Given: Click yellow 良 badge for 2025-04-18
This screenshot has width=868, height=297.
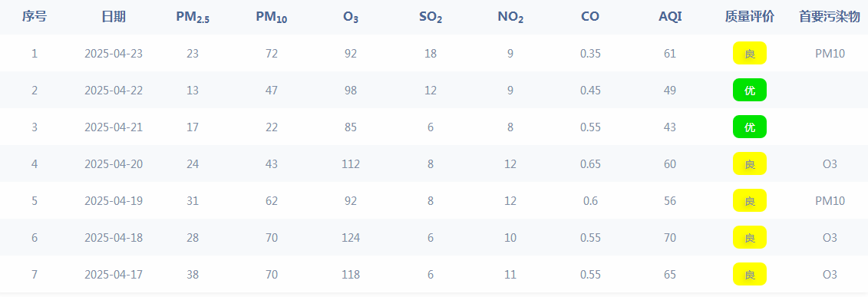Looking at the screenshot, I should click(x=750, y=237).
